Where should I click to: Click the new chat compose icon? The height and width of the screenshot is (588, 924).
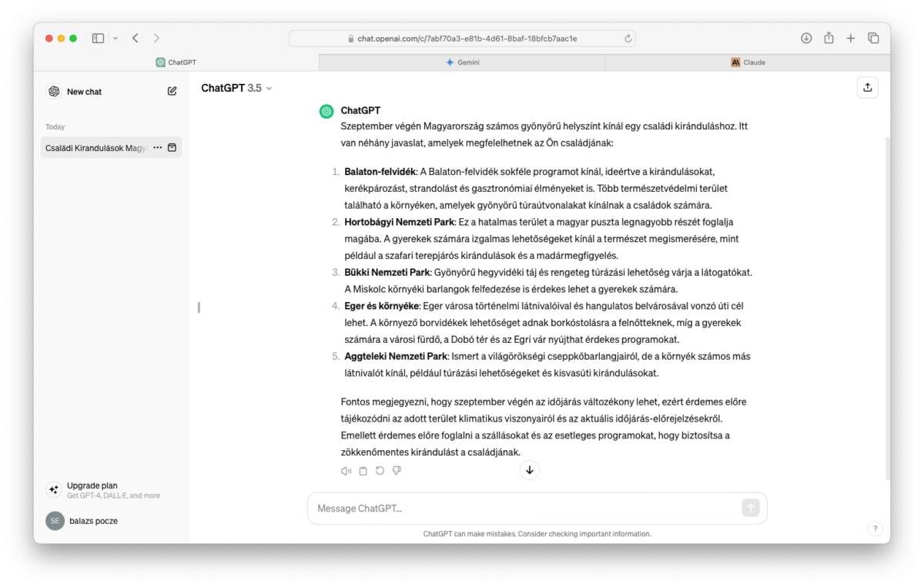point(172,91)
